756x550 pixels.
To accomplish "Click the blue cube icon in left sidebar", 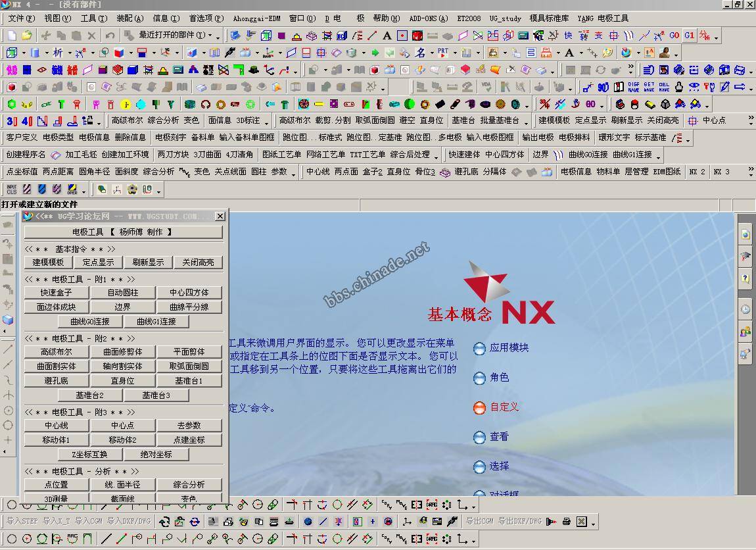I will click(8, 320).
